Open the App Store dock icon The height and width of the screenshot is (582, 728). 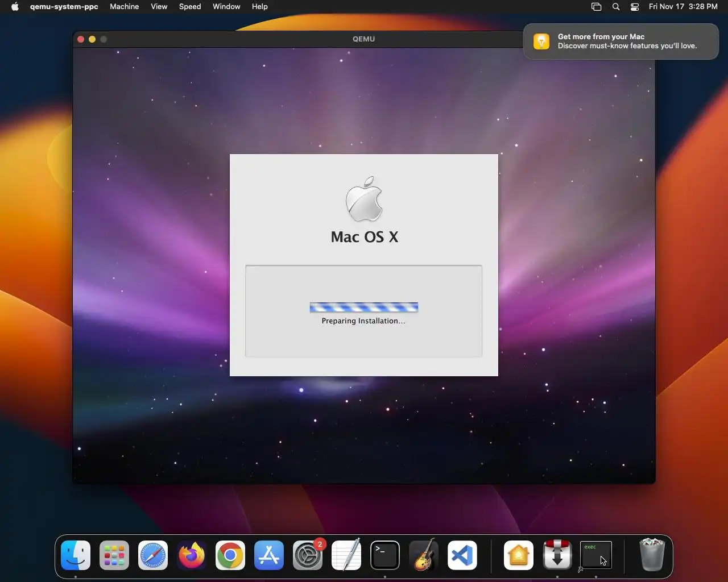pos(269,555)
